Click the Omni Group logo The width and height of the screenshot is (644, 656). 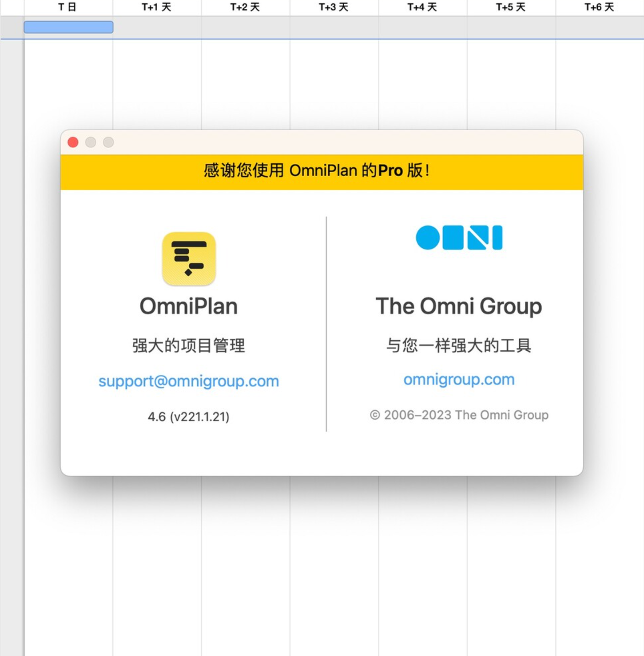click(x=459, y=238)
